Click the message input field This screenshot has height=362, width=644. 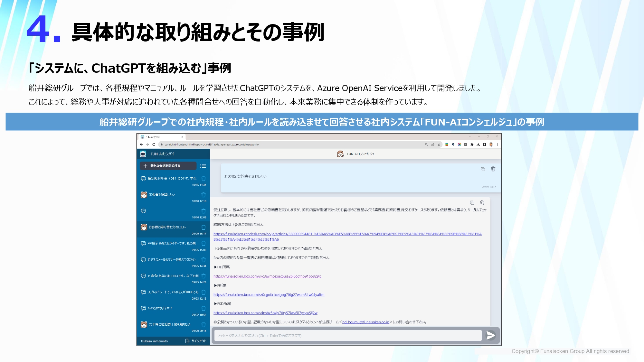click(x=348, y=336)
